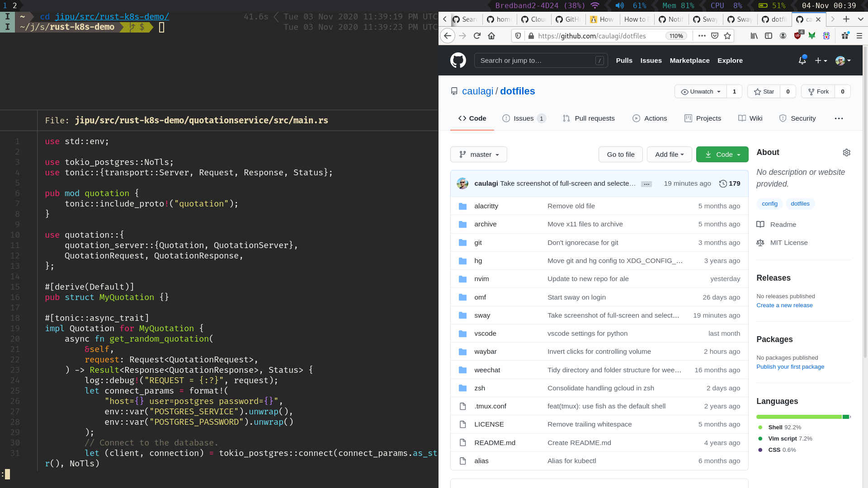Screen dimensions: 868x488
Task: Expand the commit message ellipsis
Action: pyautogui.click(x=646, y=184)
